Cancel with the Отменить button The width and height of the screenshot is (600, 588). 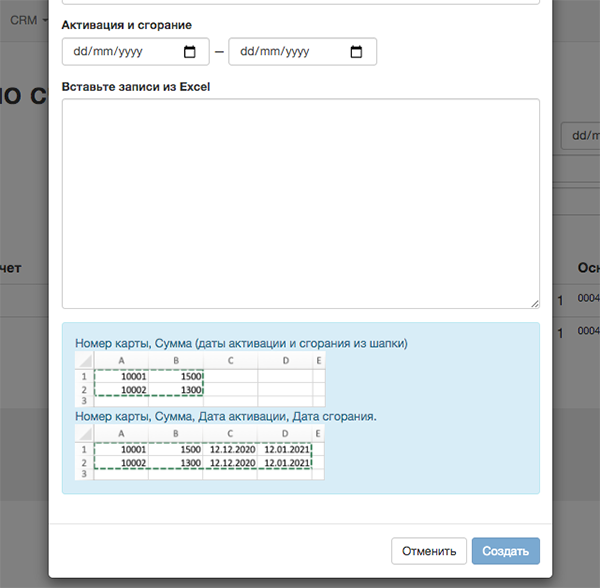click(x=429, y=551)
